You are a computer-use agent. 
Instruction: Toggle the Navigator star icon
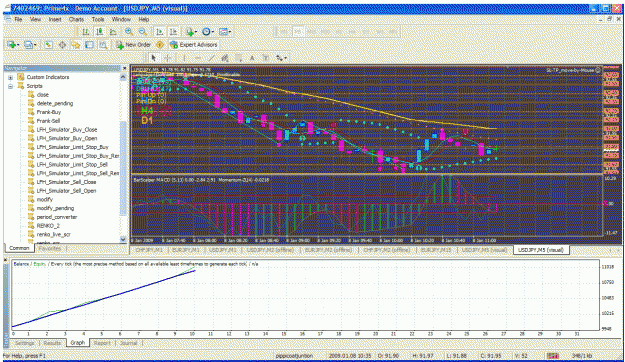point(76,45)
